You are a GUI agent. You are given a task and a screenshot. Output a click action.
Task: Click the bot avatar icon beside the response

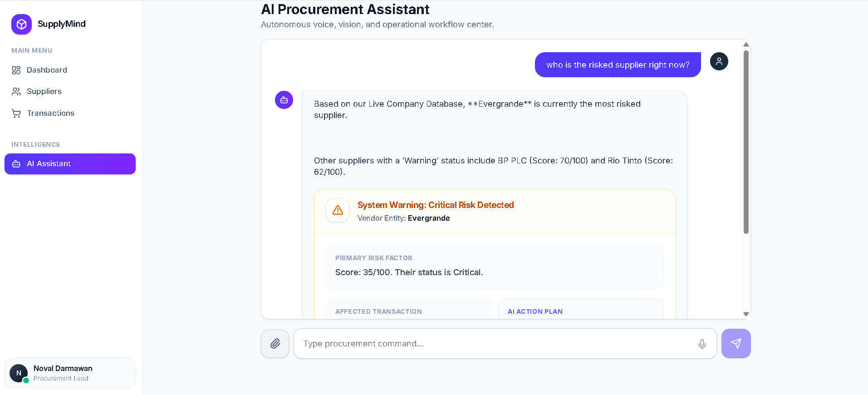tap(284, 100)
